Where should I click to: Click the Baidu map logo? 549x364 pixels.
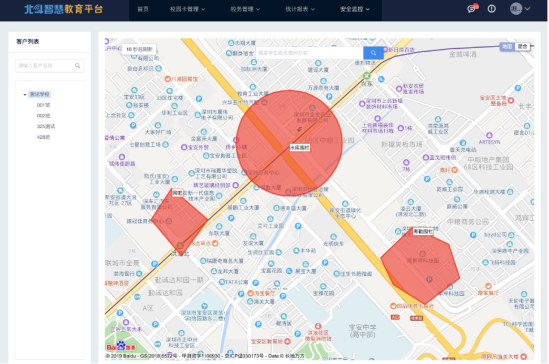(121, 346)
